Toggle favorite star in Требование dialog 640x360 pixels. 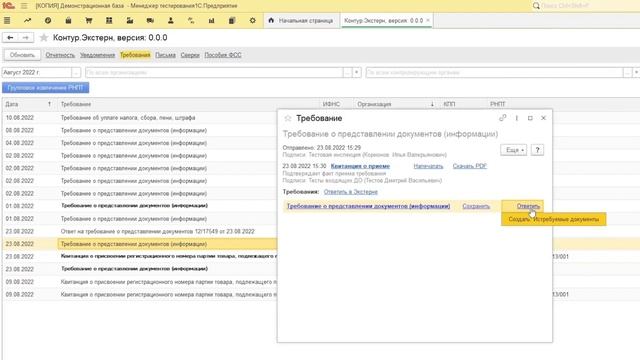pos(288,118)
